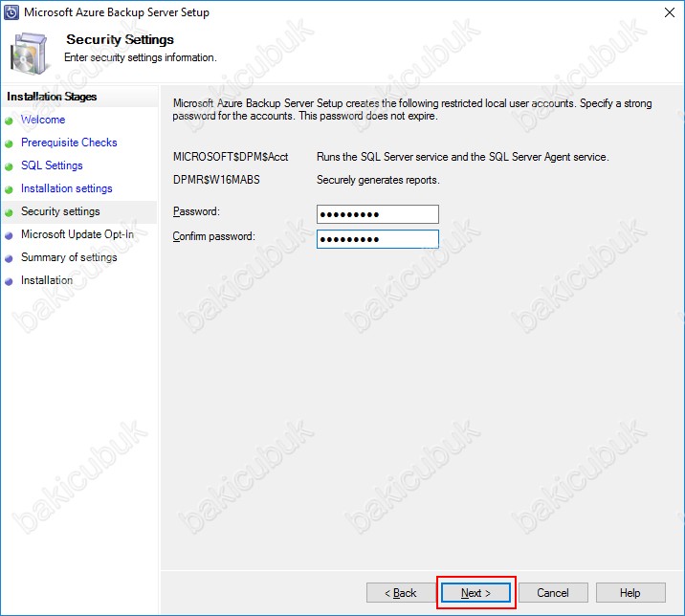Click 'Securely generates reports.' description
Screen dimensions: 685x616
[378, 180]
